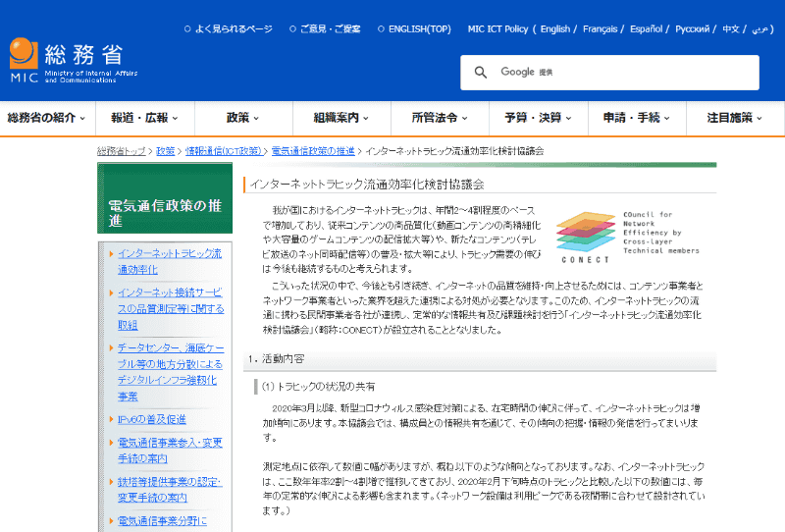Expand 所管法令 menu
The height and width of the screenshot is (532, 785).
tap(440, 118)
